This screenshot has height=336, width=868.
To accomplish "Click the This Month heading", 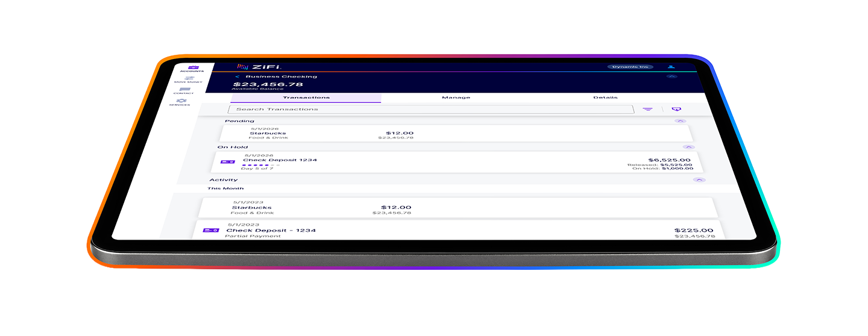I will [x=225, y=188].
